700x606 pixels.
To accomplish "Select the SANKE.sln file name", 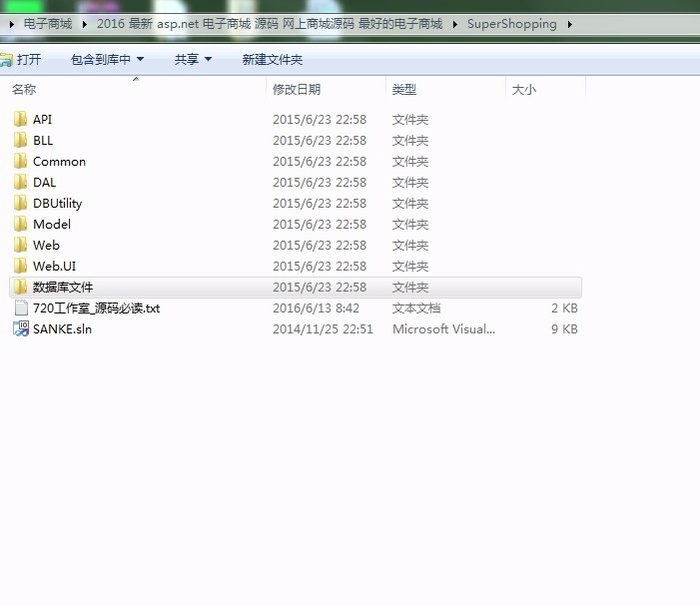I will point(63,328).
